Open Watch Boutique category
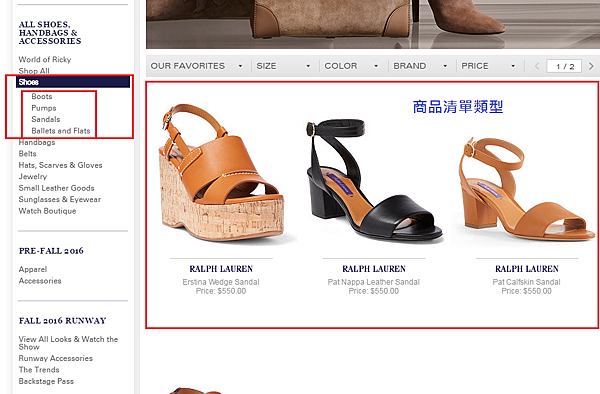 47,211
